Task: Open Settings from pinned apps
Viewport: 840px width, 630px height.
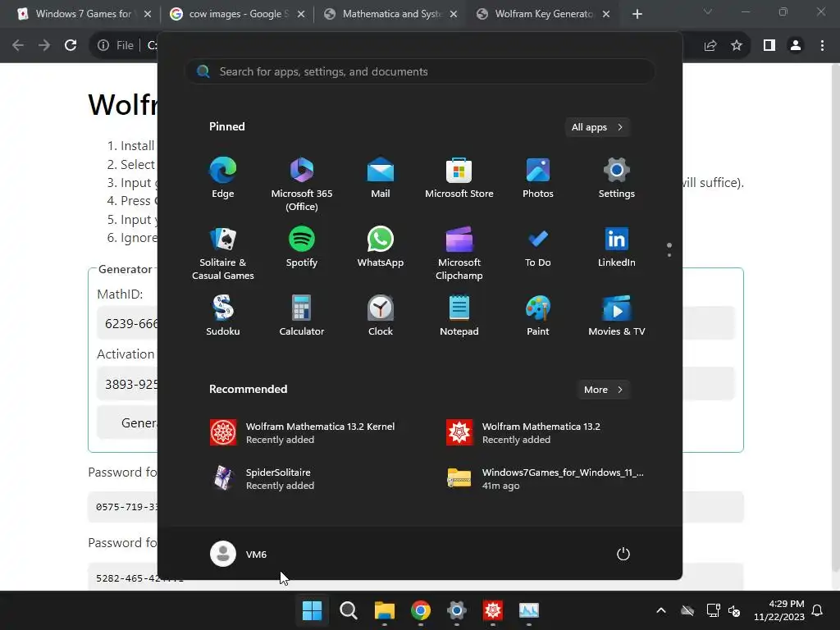Action: coord(617,178)
